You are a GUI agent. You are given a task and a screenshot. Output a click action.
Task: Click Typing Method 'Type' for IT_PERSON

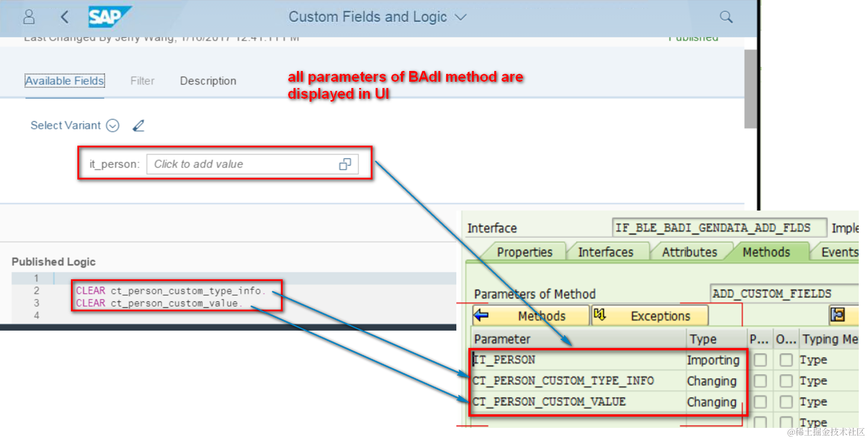813,360
